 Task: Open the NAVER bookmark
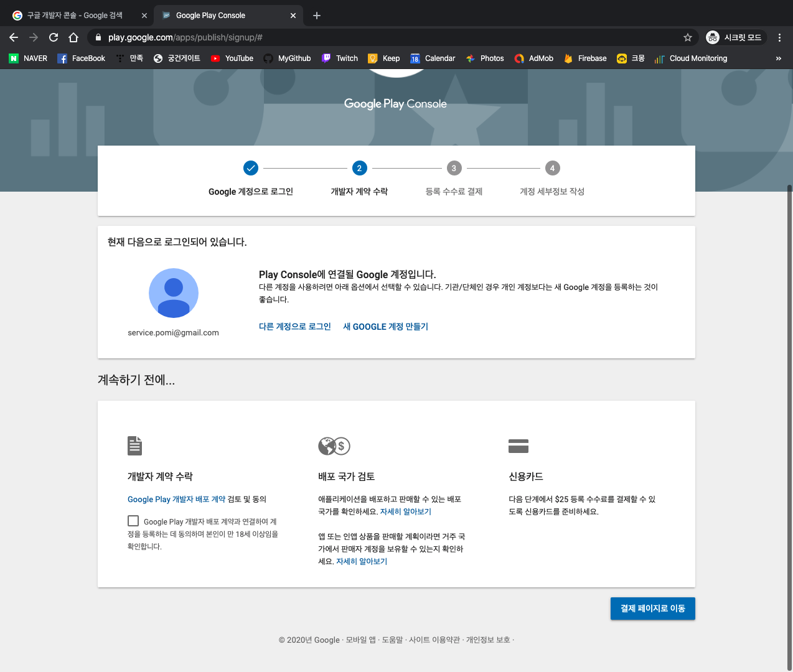(x=28, y=58)
